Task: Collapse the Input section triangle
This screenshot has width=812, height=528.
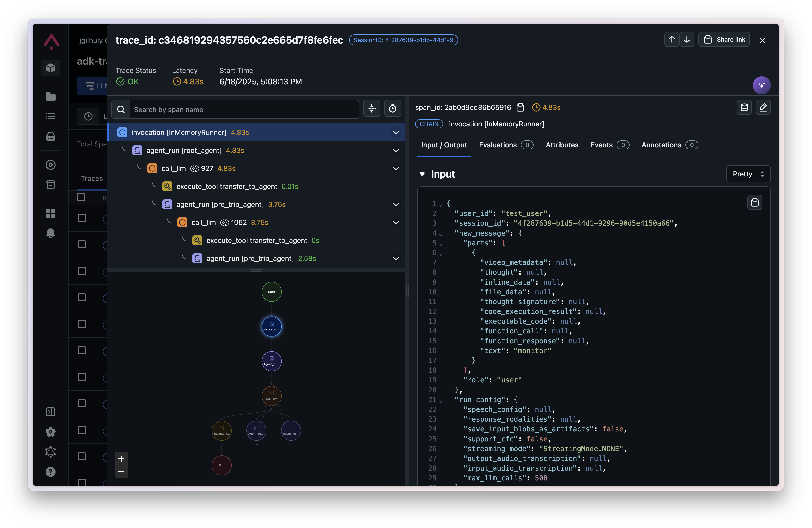Action: (x=422, y=174)
